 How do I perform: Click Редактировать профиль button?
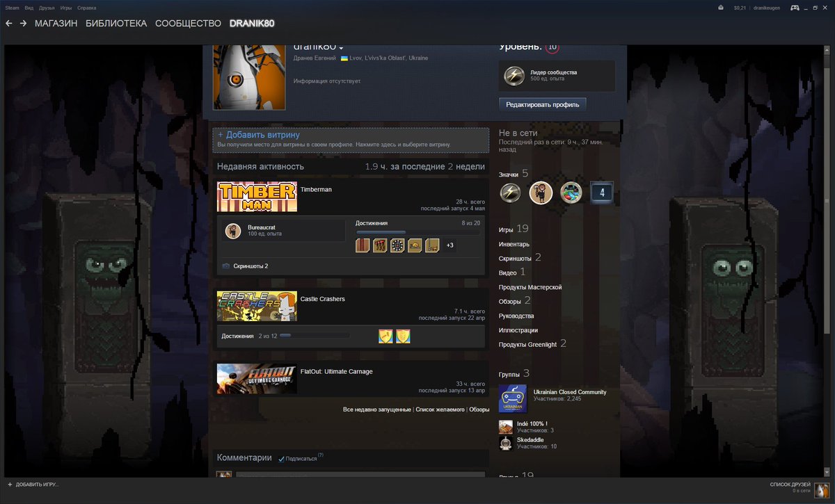point(543,104)
